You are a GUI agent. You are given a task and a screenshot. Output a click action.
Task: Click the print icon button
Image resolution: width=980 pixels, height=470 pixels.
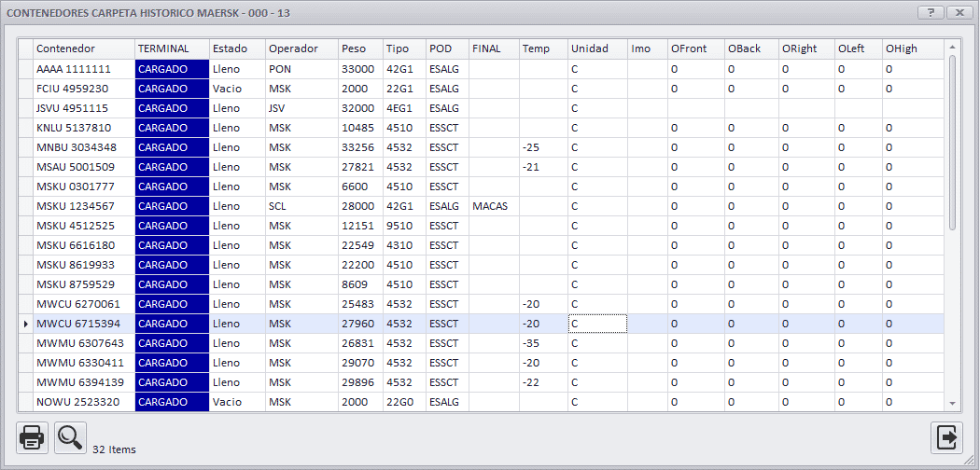tap(32, 437)
